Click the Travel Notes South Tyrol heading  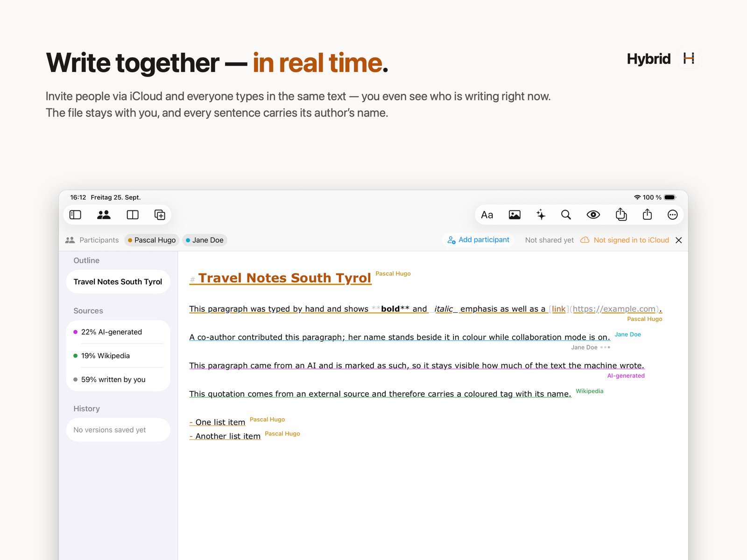pos(284,278)
